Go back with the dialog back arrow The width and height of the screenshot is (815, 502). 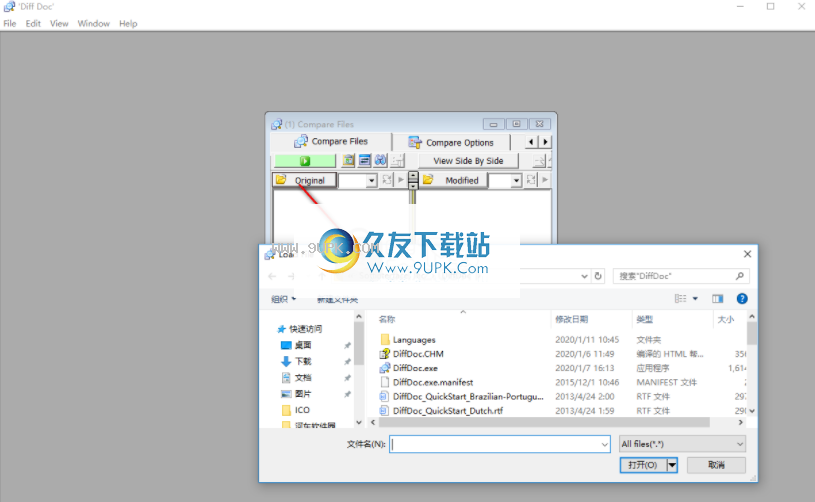pos(272,276)
